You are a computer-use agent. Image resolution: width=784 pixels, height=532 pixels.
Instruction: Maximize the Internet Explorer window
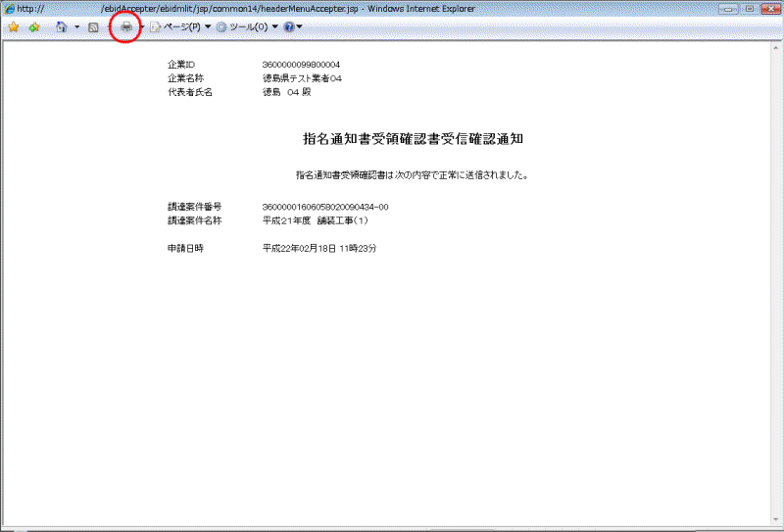[750, 8]
